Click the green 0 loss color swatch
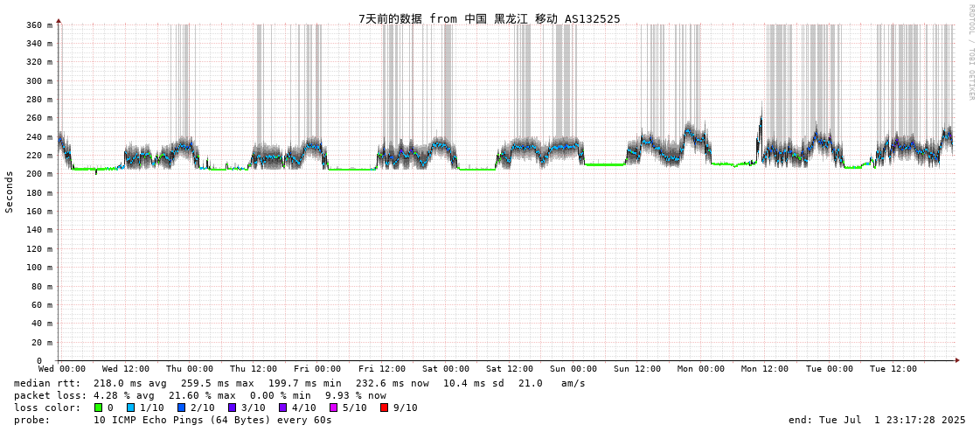980x432 pixels. [x=98, y=408]
